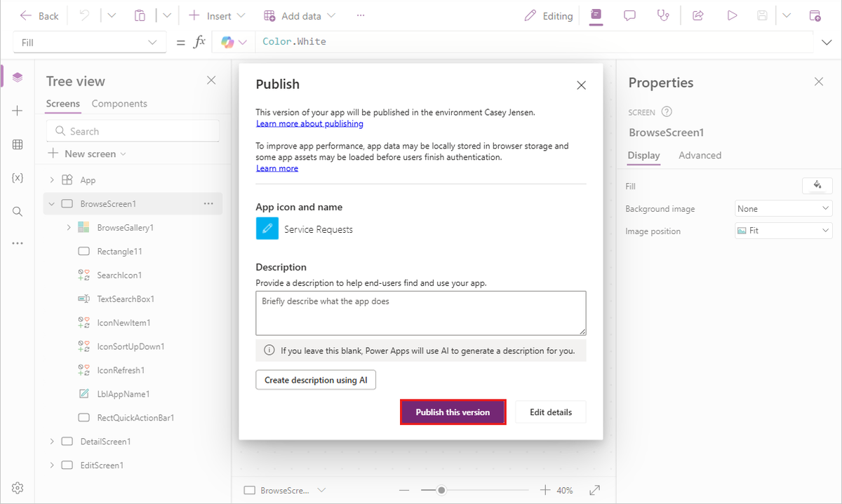Screen dimensions: 842x504
Task: Open the Data pane with the table icon
Action: (18, 144)
